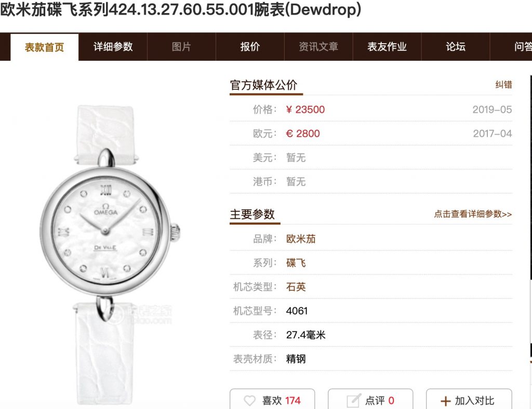Select the 资讯文章 tab
This screenshot has width=532, height=409.
(x=318, y=47)
